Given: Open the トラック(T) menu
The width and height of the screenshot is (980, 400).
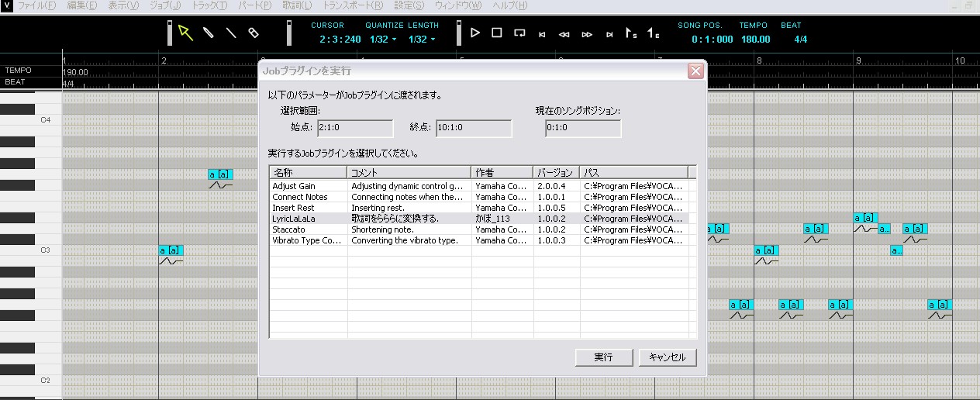Looking at the screenshot, I should pos(209,5).
